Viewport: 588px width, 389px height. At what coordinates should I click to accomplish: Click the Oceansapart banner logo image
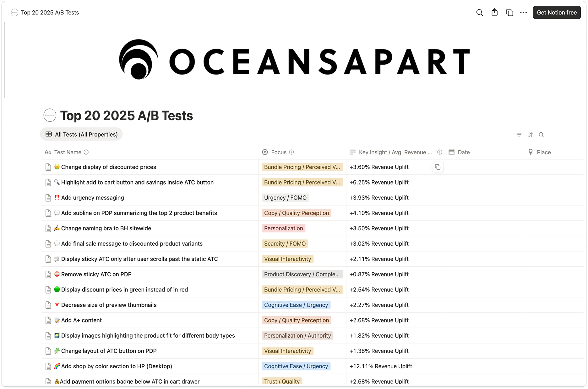[294, 60]
